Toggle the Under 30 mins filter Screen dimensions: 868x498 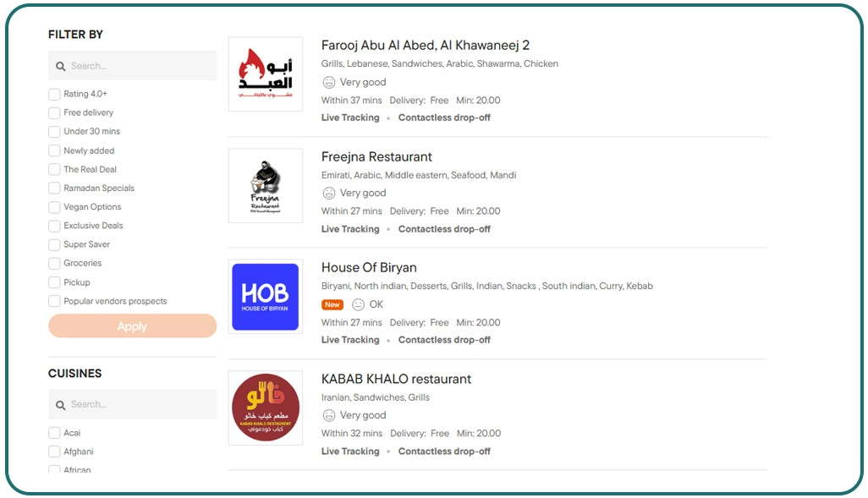pyautogui.click(x=54, y=132)
